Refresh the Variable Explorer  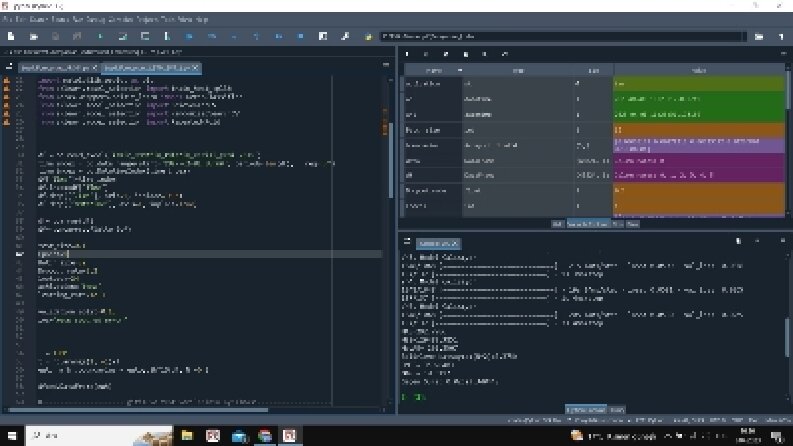click(504, 54)
